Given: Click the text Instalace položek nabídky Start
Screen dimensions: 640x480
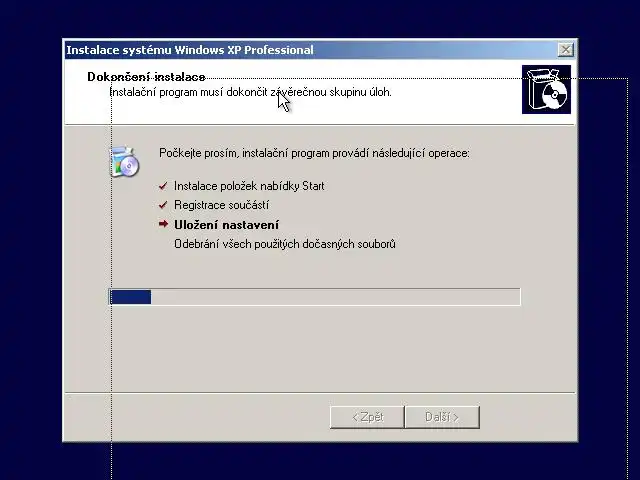Looking at the screenshot, I should pos(249,186).
